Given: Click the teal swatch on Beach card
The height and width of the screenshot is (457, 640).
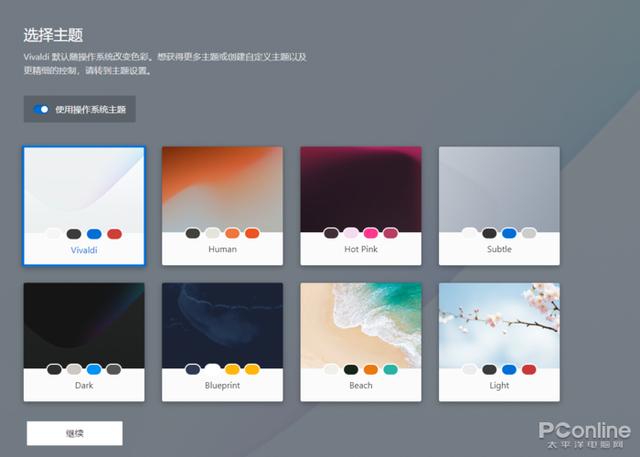Looking at the screenshot, I should point(391,369).
